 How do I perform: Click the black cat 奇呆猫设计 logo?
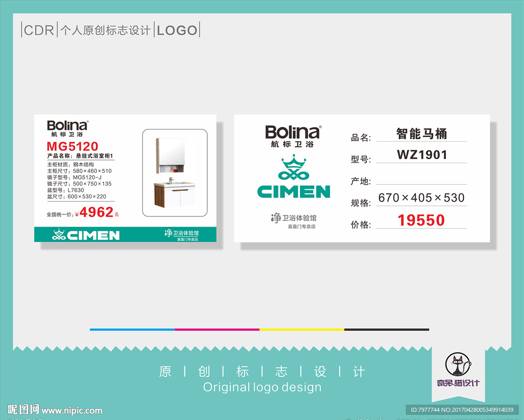458,370
